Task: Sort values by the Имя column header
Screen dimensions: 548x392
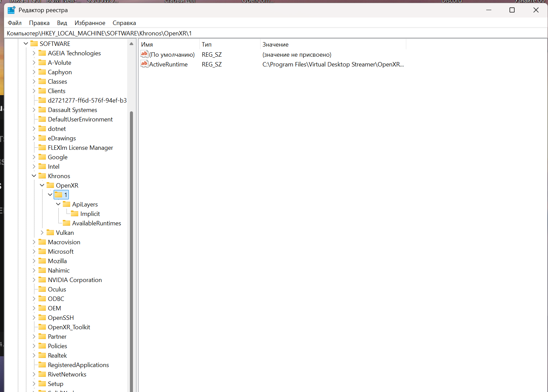Action: pyautogui.click(x=169, y=45)
